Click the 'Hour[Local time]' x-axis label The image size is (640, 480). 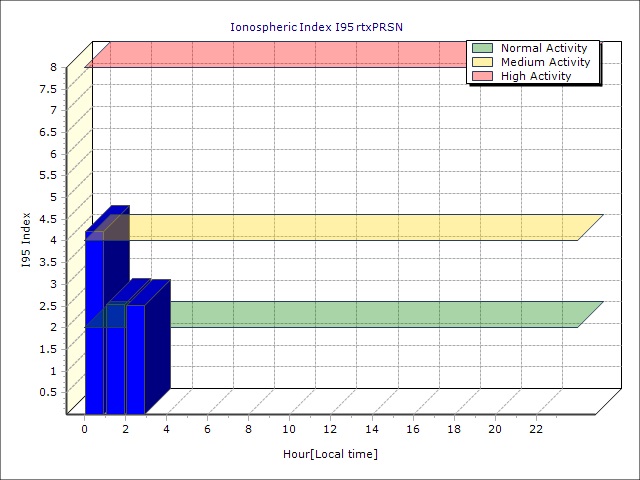[x=330, y=455]
